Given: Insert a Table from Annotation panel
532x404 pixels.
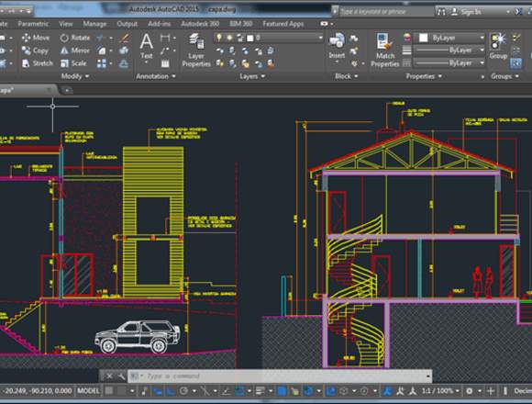Looking at the screenshot, I should pyautogui.click(x=165, y=63).
